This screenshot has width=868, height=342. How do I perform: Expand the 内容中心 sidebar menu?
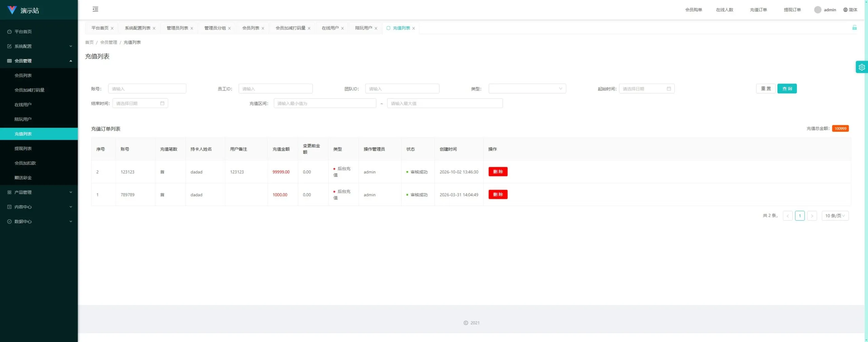[x=39, y=207]
